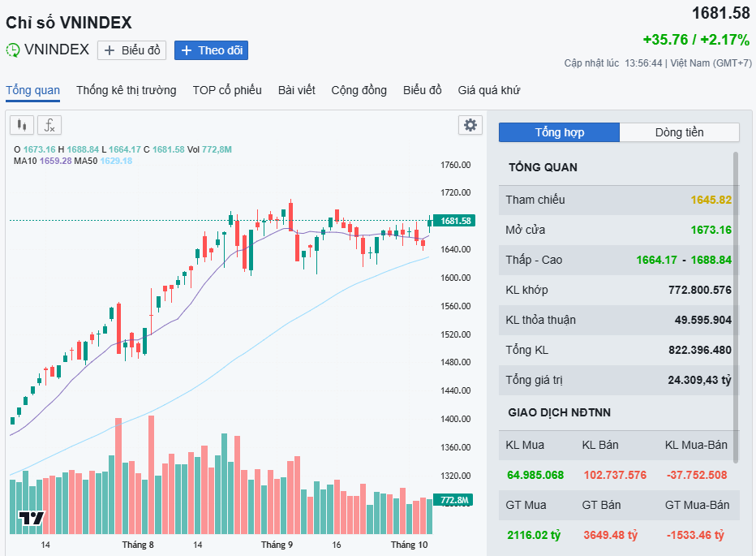Open the Thống kê thị trường tab
Screen dimensions: 756x556
(126, 90)
